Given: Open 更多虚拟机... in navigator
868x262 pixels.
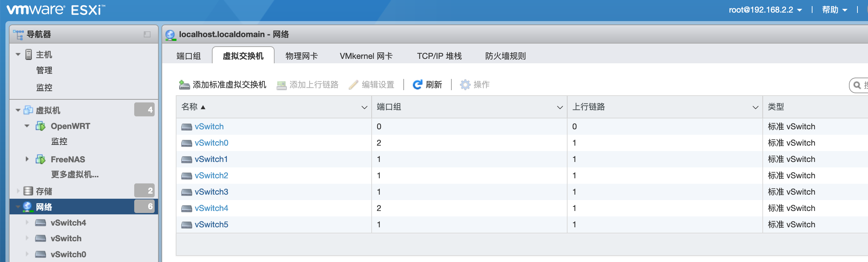Looking at the screenshot, I should coord(75,175).
